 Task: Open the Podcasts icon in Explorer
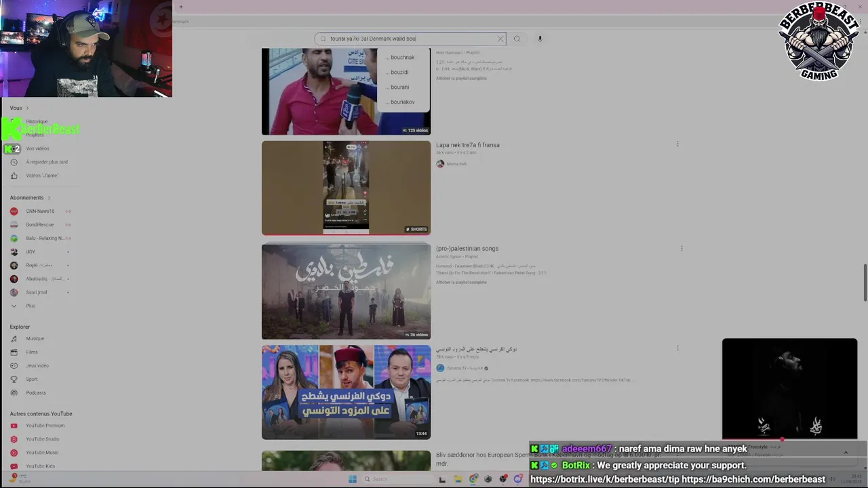tap(14, 393)
